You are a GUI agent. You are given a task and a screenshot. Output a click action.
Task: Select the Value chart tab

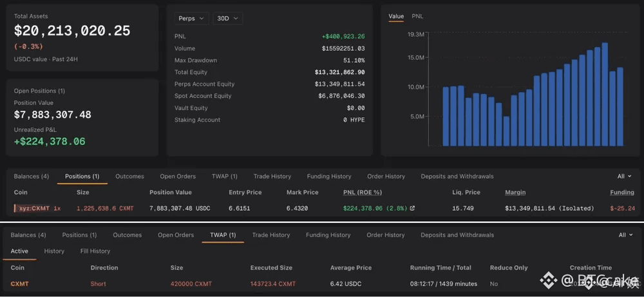[396, 17]
